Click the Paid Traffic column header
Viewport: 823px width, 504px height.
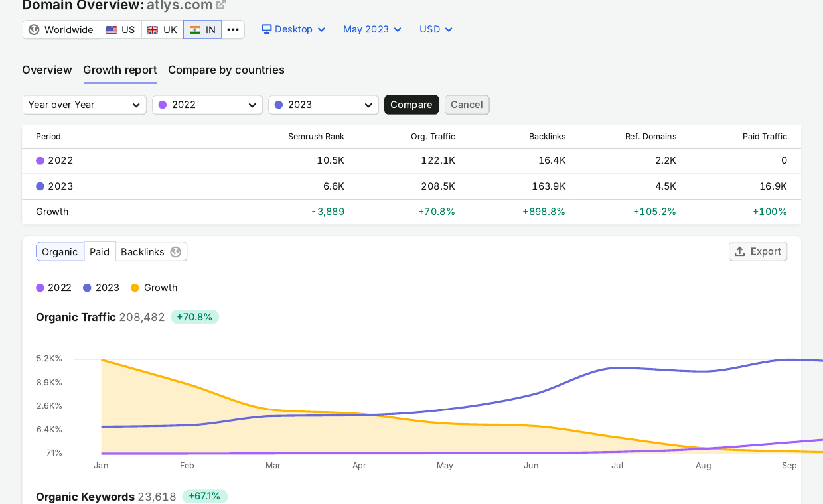765,137
